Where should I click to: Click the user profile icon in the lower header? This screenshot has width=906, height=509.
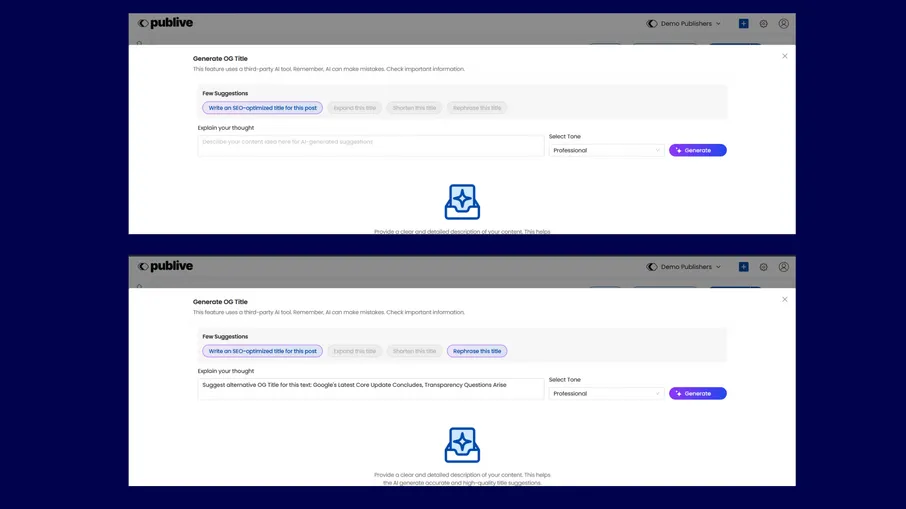pyautogui.click(x=783, y=267)
